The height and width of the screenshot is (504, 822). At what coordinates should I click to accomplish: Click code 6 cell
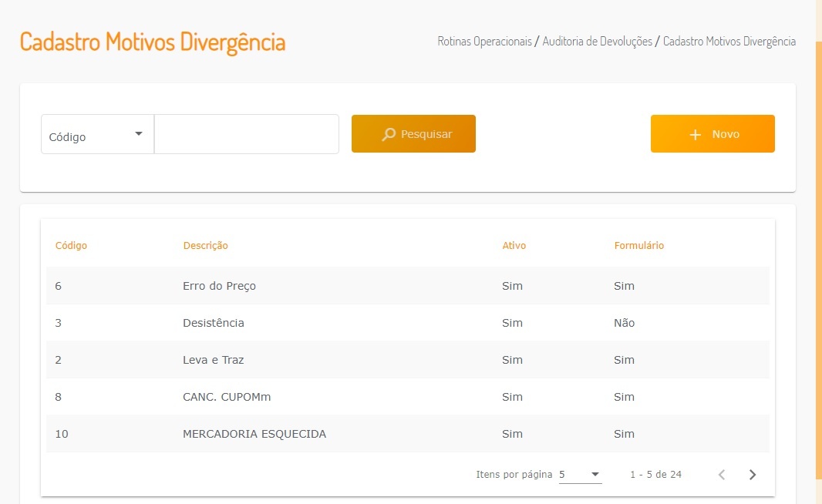(x=58, y=286)
